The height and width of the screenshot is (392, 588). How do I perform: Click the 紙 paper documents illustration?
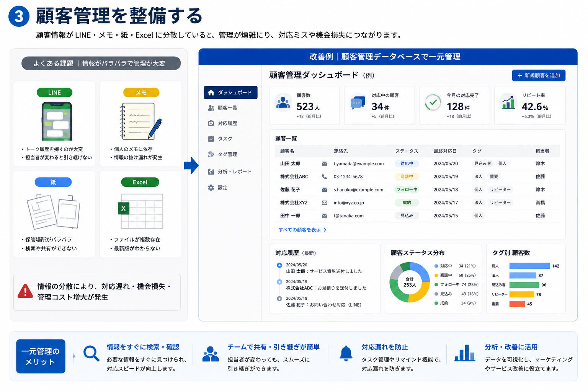[x=54, y=211]
